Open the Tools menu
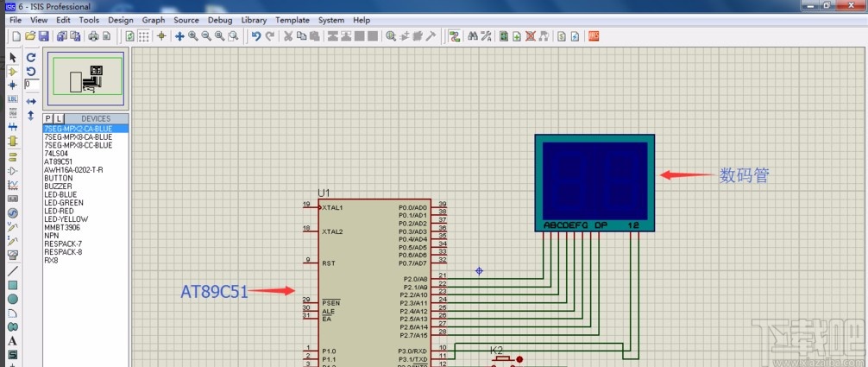 [x=89, y=20]
